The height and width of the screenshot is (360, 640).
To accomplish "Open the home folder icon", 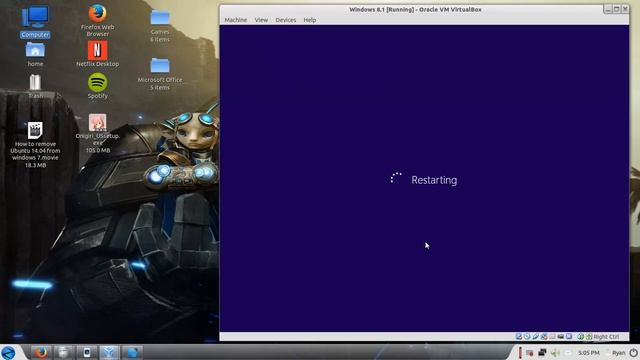I will coord(35,54).
